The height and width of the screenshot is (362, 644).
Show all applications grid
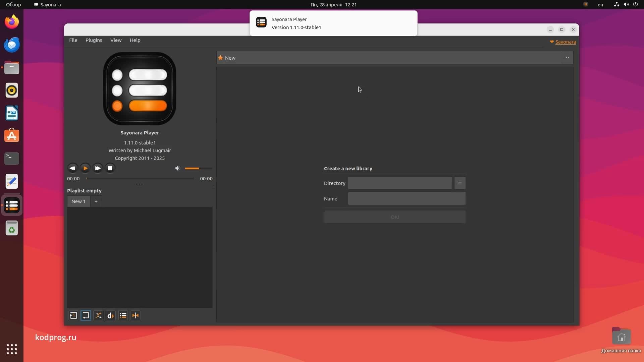(x=12, y=349)
